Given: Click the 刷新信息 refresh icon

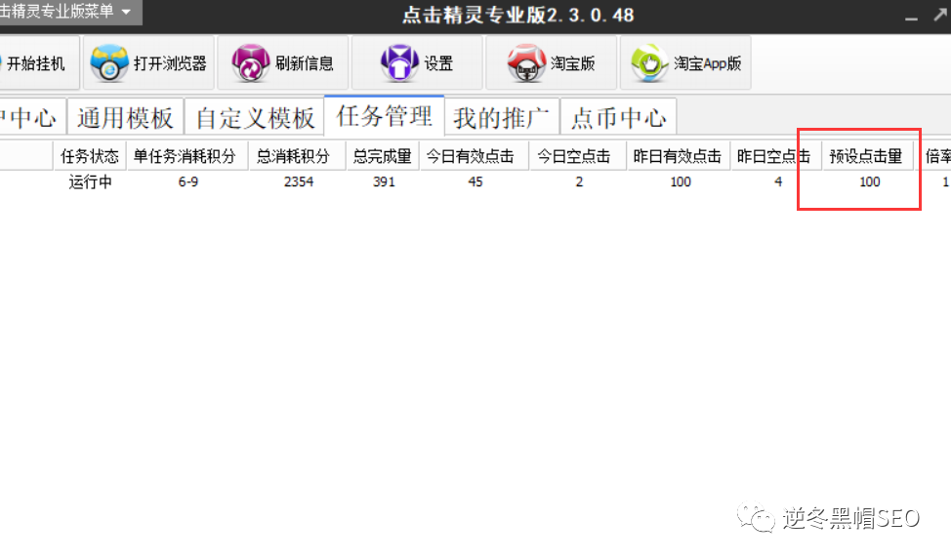Looking at the screenshot, I should pos(251,62).
